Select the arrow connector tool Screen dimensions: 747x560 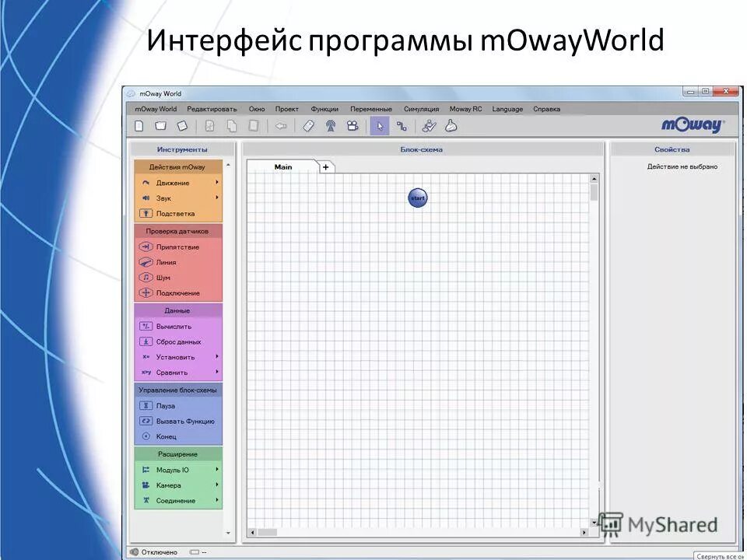click(402, 126)
